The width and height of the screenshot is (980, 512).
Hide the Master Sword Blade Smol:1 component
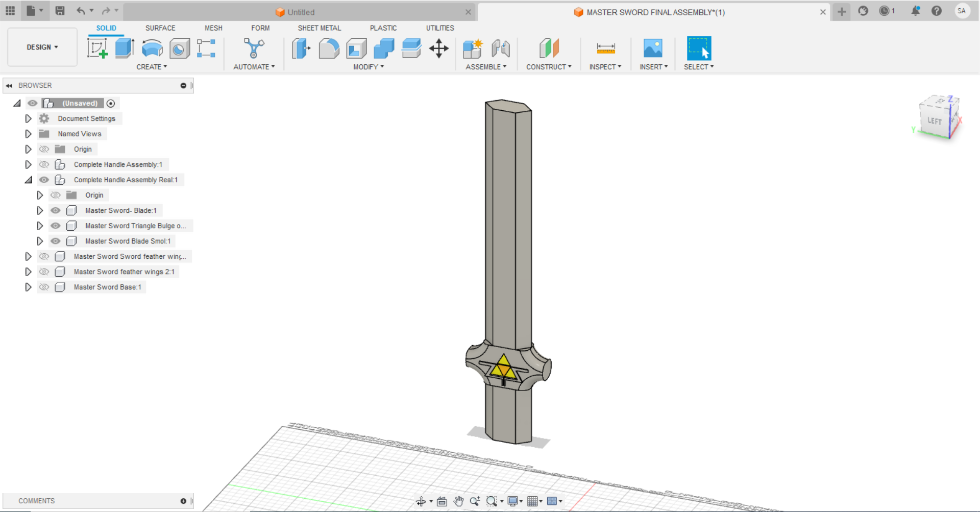tap(56, 241)
